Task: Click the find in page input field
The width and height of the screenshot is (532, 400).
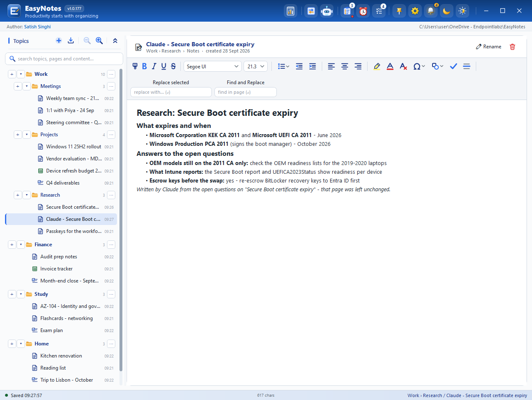Action: 246,92
